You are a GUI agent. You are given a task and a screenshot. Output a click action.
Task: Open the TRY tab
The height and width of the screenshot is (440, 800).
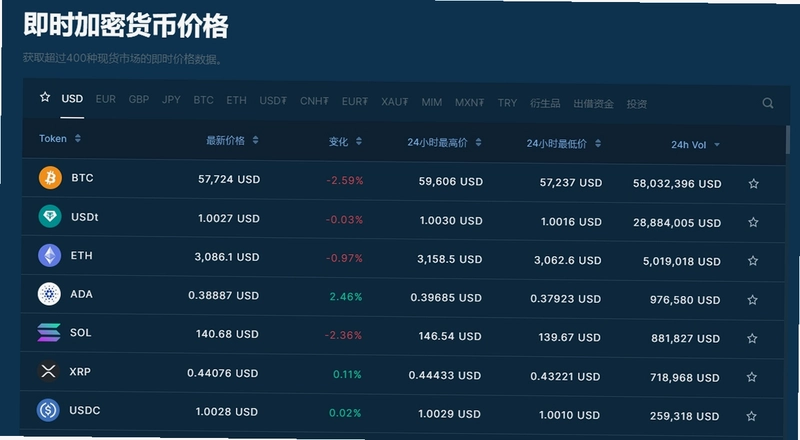(x=507, y=103)
